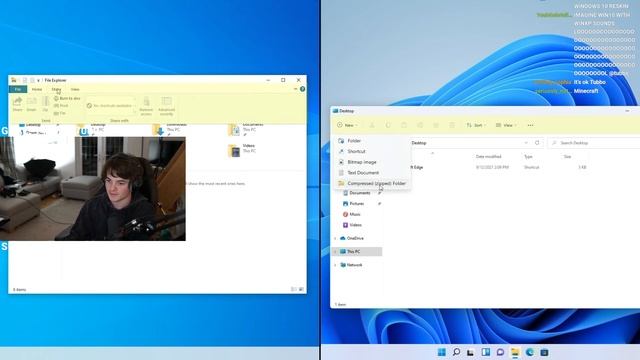Select Music in the navigation pane
640x360 pixels.
point(355,214)
